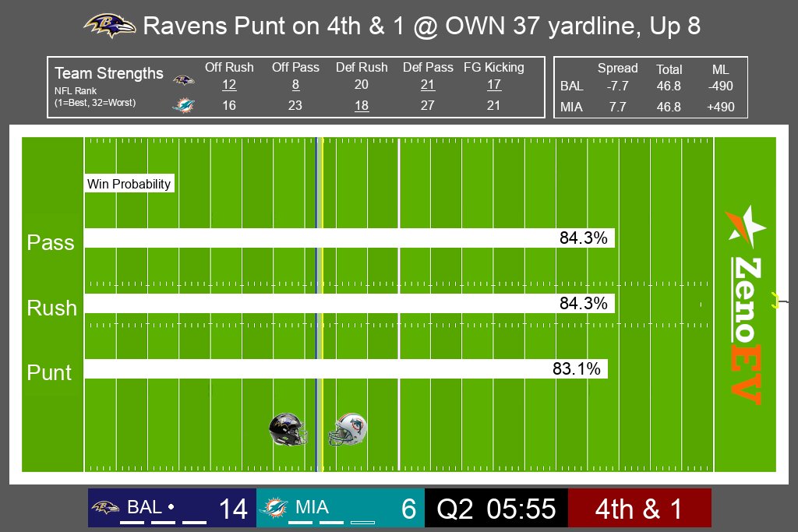This screenshot has width=798, height=532.
Task: Click the Ravens helmet on the field
Action: [288, 429]
